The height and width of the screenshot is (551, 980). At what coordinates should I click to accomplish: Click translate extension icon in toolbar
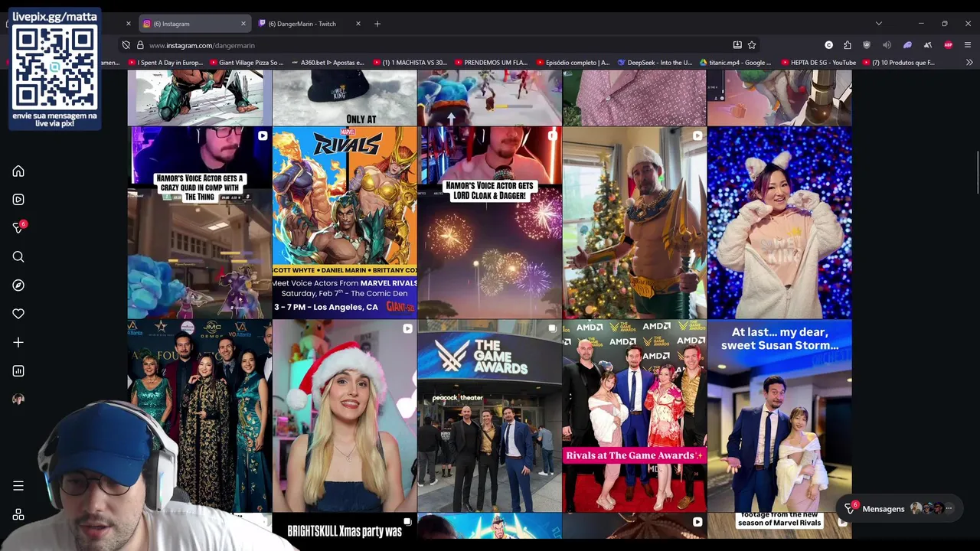pos(927,45)
